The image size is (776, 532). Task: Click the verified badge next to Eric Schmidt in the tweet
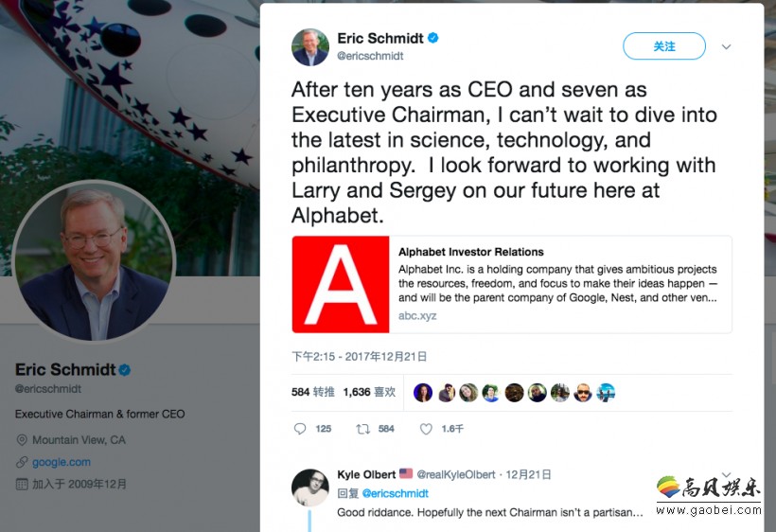pyautogui.click(x=433, y=39)
